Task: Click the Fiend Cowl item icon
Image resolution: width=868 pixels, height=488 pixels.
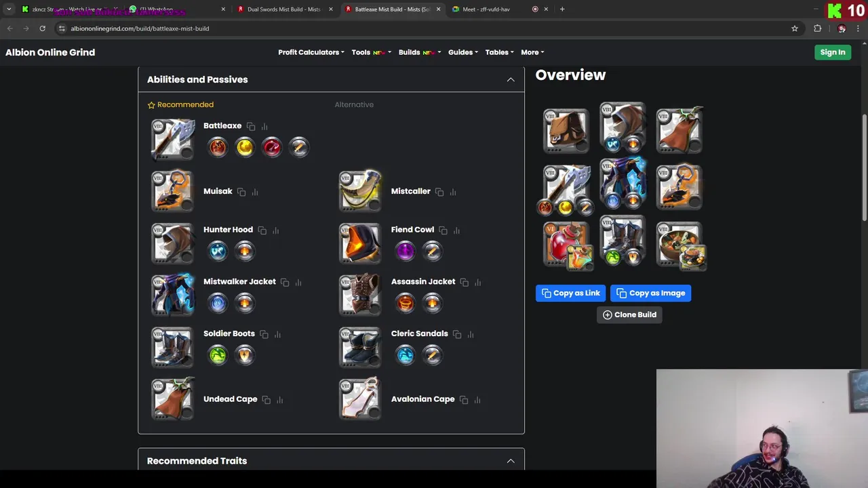Action: [x=361, y=243]
